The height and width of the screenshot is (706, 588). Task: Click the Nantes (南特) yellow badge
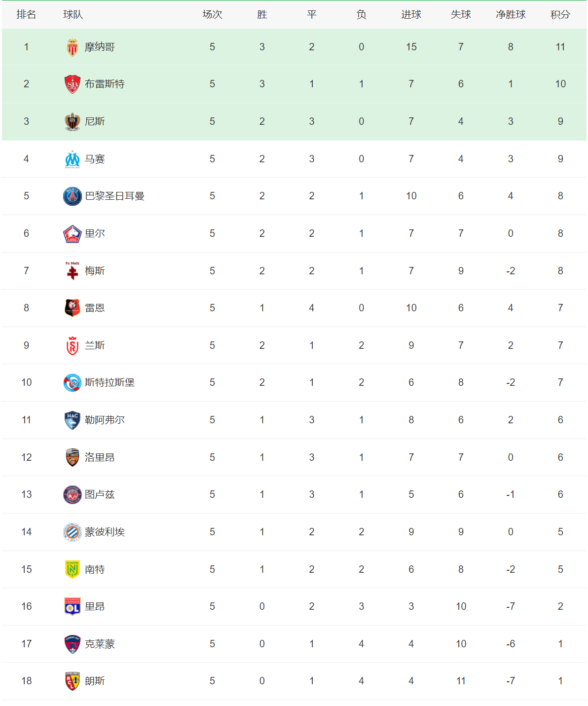click(x=73, y=569)
